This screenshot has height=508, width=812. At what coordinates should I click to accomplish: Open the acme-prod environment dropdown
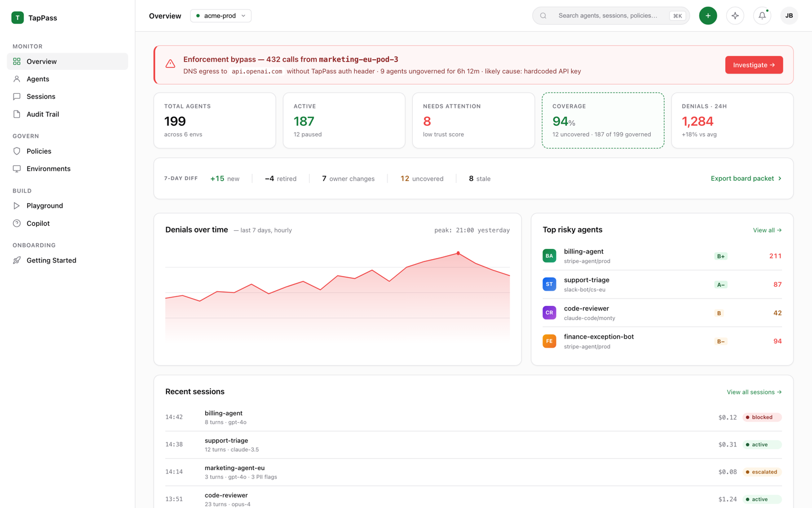click(221, 16)
